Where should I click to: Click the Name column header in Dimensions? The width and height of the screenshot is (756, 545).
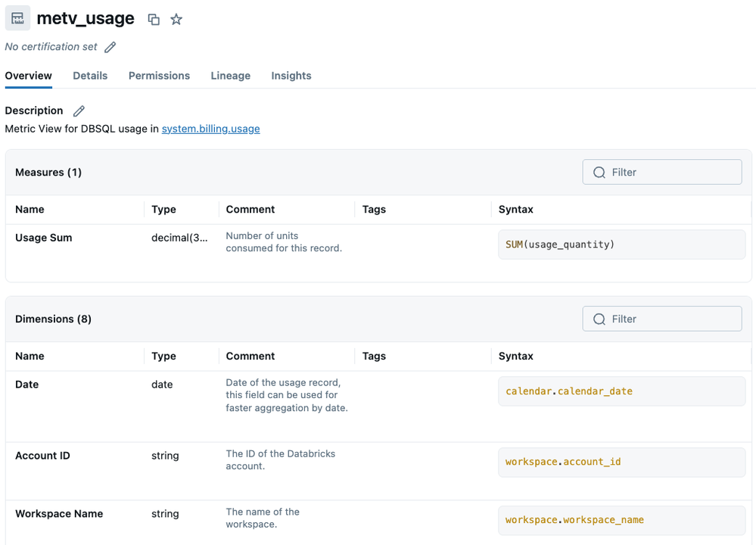(26, 356)
